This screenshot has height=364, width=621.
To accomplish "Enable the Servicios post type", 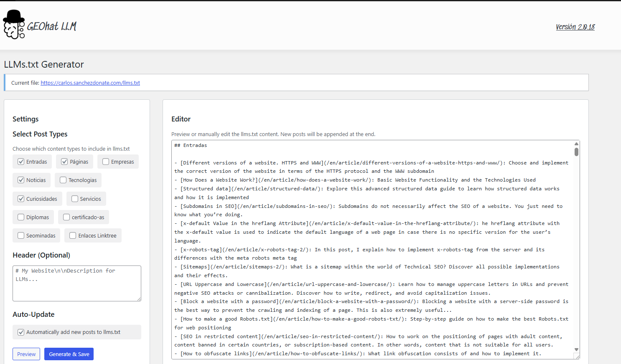I will point(75,199).
